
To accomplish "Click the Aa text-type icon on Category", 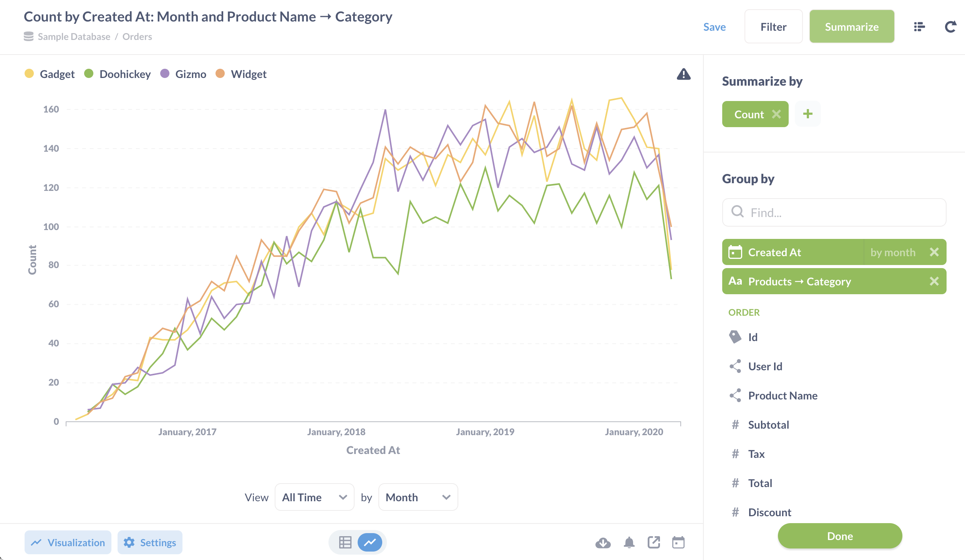I will 735,281.
